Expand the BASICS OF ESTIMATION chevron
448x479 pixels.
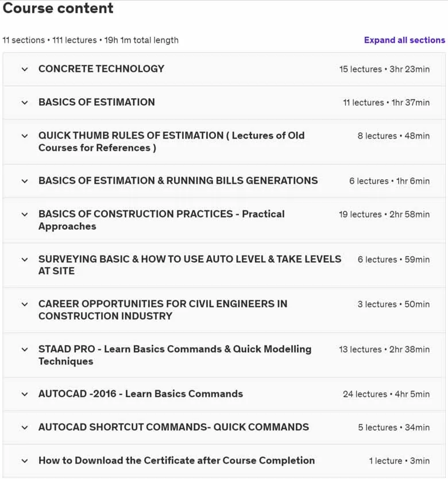pos(25,103)
